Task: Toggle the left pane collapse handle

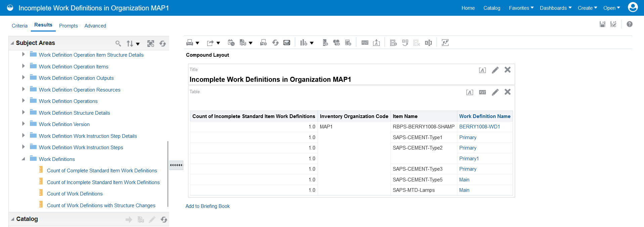Action: (176, 165)
